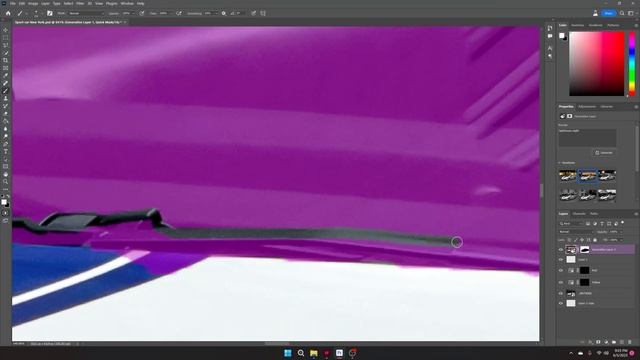Open symmetry paint options butterfly icon
The width and height of the screenshot is (640, 360).
[263, 13]
